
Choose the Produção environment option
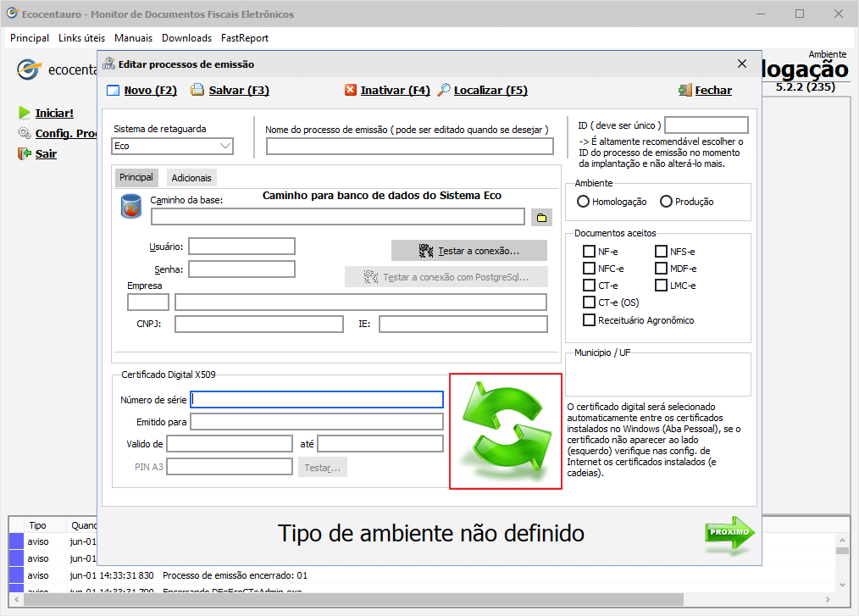[666, 202]
